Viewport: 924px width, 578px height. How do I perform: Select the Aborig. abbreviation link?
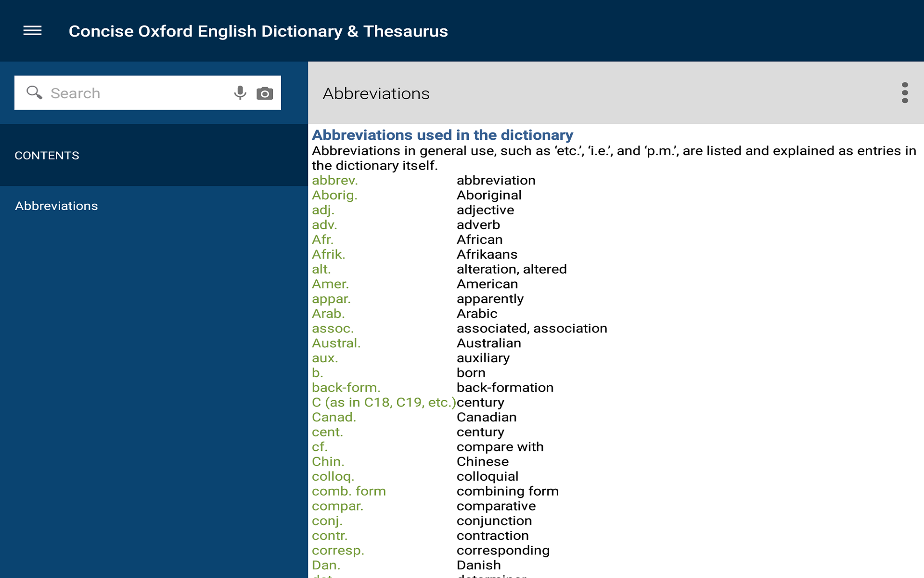pos(335,195)
